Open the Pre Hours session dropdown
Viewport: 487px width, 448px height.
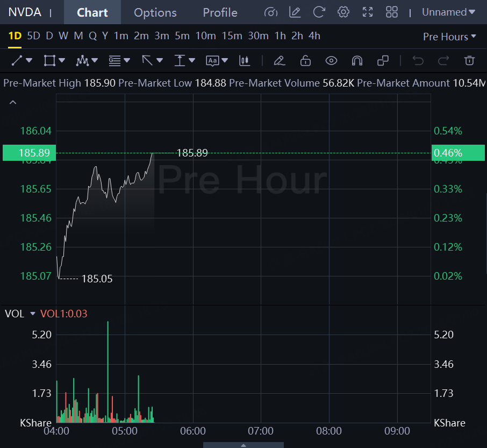(x=449, y=37)
